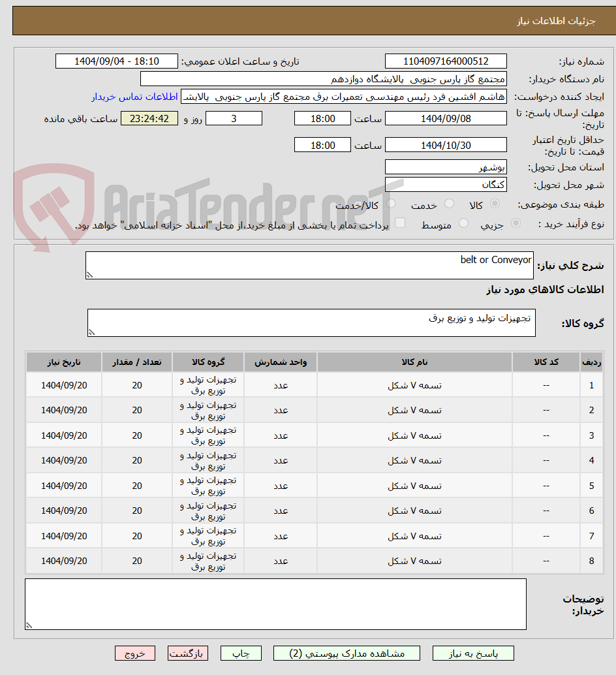Click the response deadline date 1404/09/08
This screenshot has width=616, height=675.
pos(446,118)
